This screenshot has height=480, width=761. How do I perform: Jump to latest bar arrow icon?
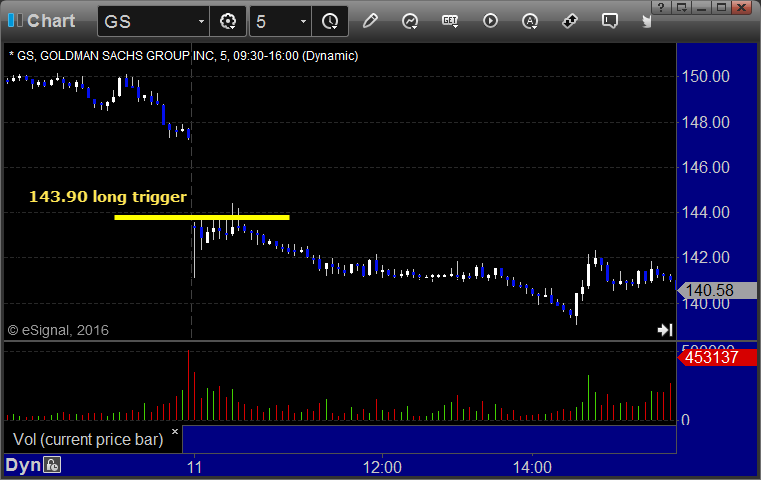click(x=665, y=330)
